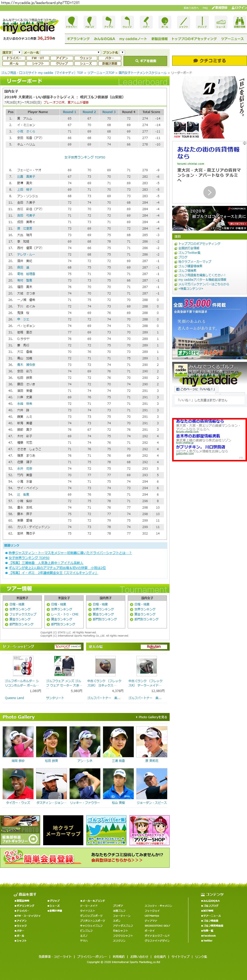Image resolution: width=247 pixels, height=980 pixels.
Task: Toggle the ウェッジ filter in gear search
Action: tap(86, 58)
